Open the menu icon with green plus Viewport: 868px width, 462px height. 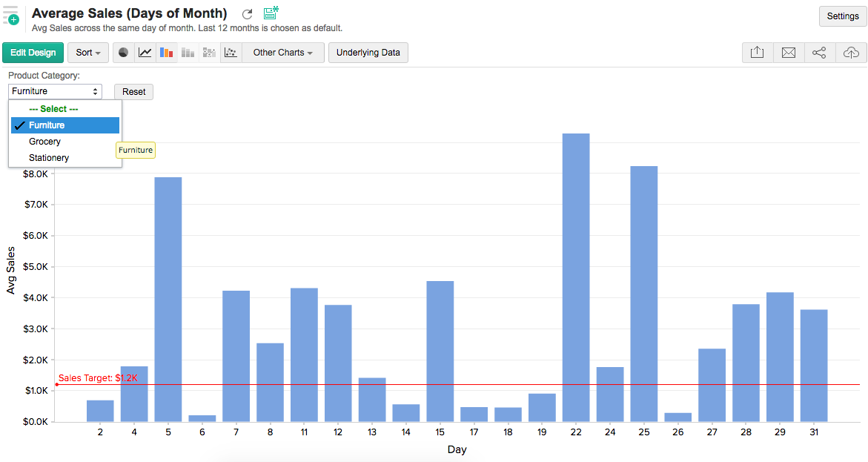click(11, 16)
